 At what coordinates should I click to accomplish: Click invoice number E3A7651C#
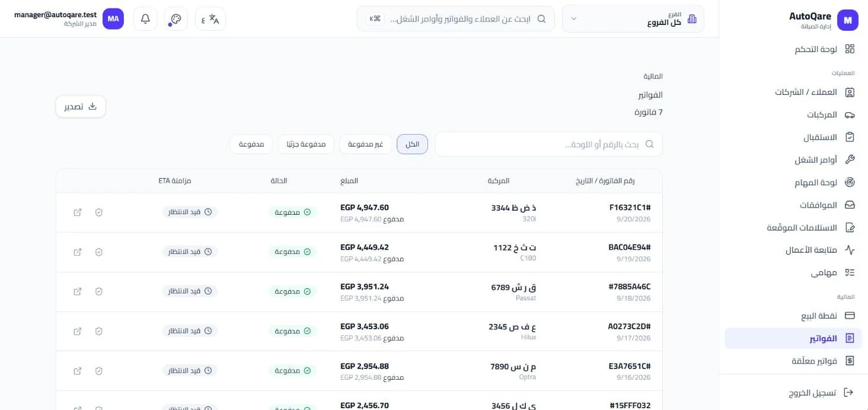tap(630, 366)
